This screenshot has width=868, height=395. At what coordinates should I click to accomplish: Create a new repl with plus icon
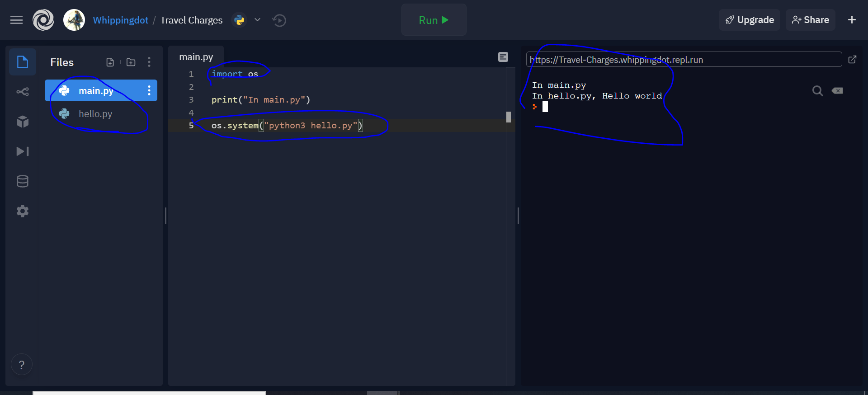tap(852, 20)
